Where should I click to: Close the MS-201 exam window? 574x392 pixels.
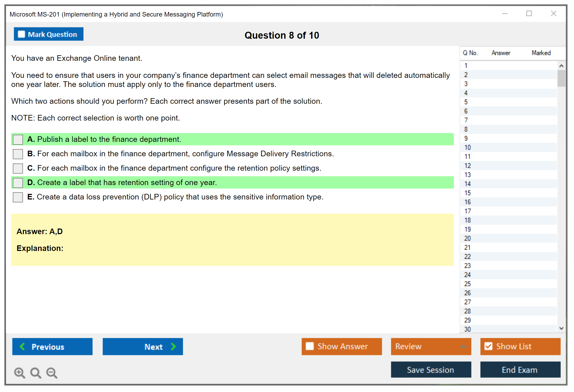553,13
